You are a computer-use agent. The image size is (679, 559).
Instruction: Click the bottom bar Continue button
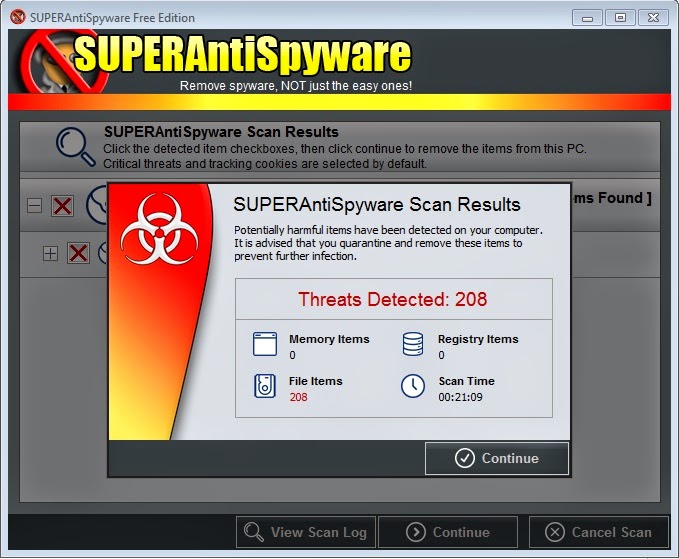448,532
